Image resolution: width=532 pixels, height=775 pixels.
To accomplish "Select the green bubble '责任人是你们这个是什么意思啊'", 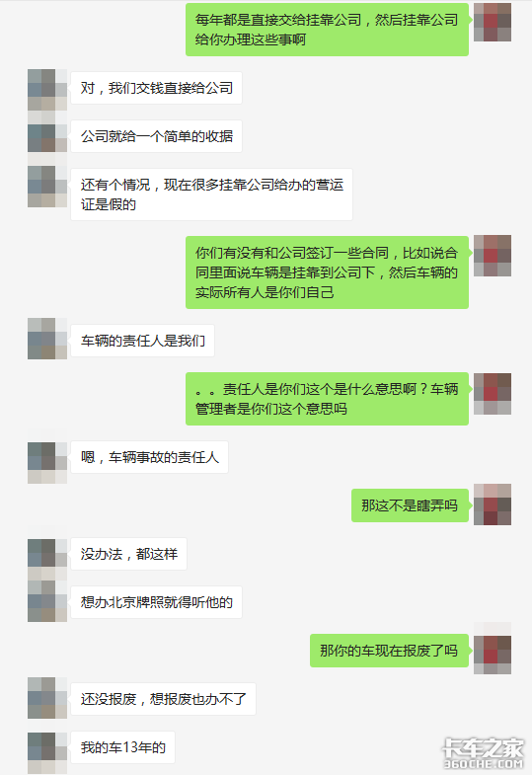I will pyautogui.click(x=327, y=399).
